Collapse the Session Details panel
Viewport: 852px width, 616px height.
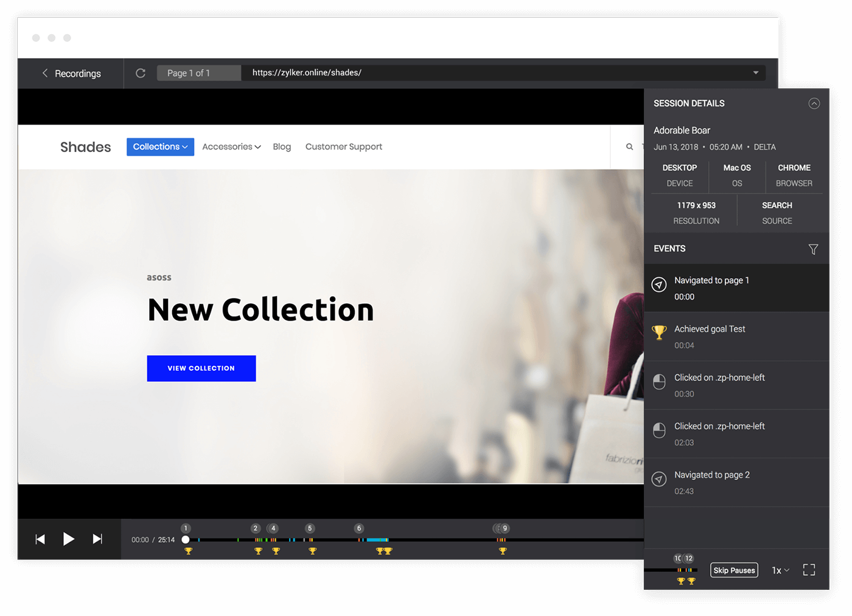[814, 103]
